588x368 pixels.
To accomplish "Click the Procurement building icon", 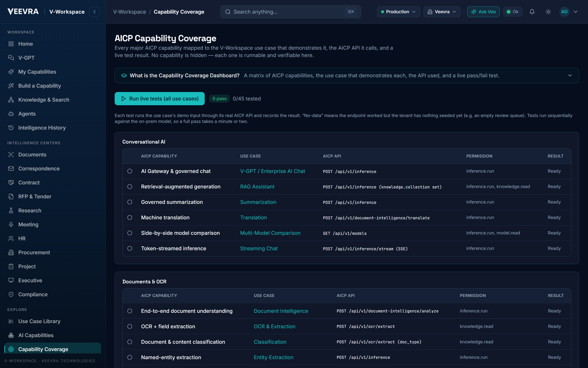I will coord(11,252).
